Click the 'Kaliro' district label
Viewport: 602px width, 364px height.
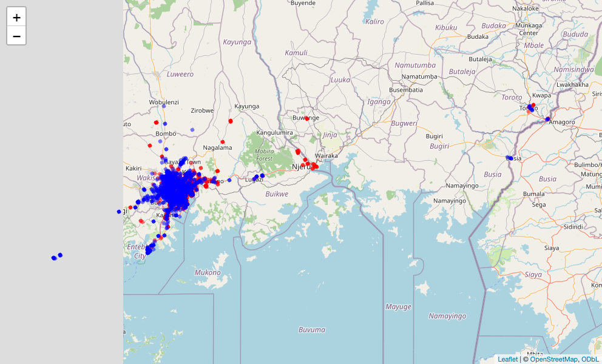pos(374,21)
